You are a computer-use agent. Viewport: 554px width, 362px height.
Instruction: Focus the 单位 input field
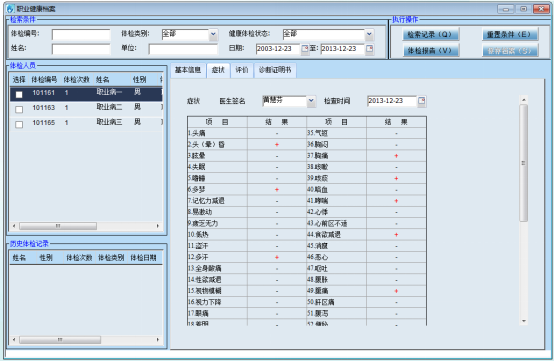point(183,49)
